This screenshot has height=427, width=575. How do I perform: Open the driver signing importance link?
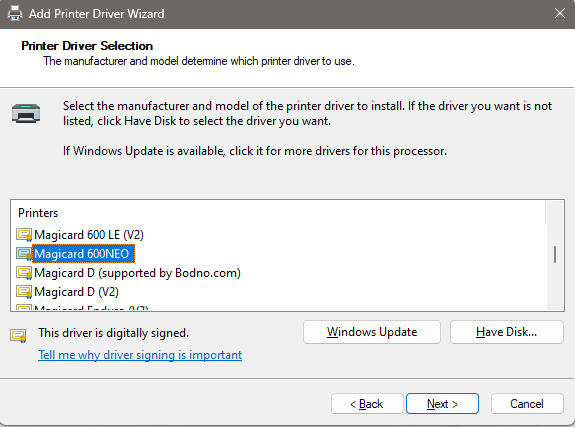[x=140, y=355]
